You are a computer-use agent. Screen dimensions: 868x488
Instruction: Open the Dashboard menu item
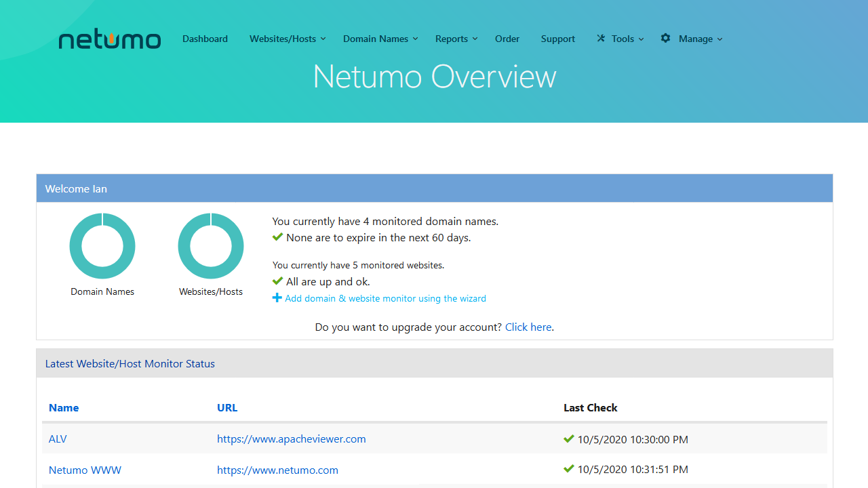pyautogui.click(x=205, y=39)
